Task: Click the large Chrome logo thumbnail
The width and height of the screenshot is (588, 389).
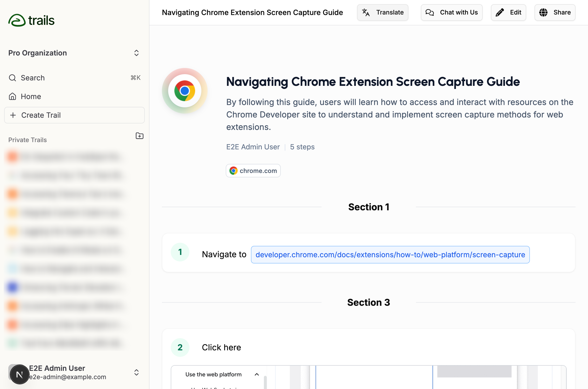Action: tap(184, 91)
